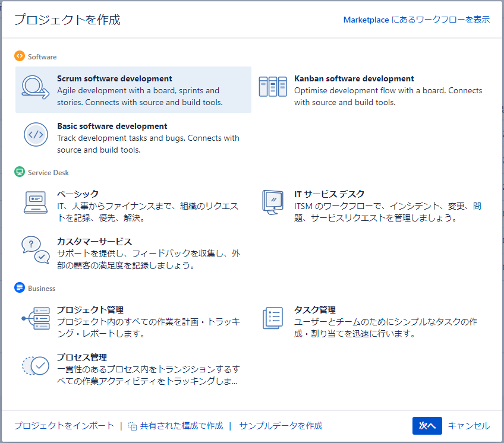Click the 一貫性のあるプロセス description text
Image resolution: width=504 pixels, height=443 pixels.
[x=149, y=375]
